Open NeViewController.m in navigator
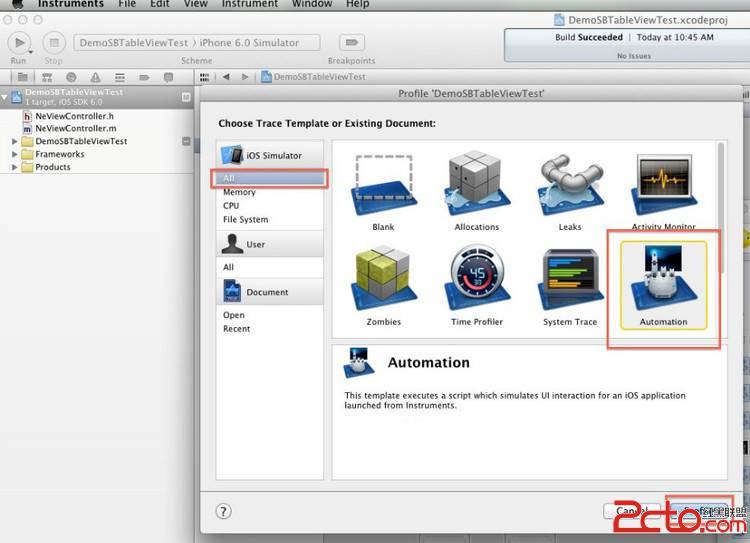This screenshot has height=543, width=750. click(x=75, y=129)
